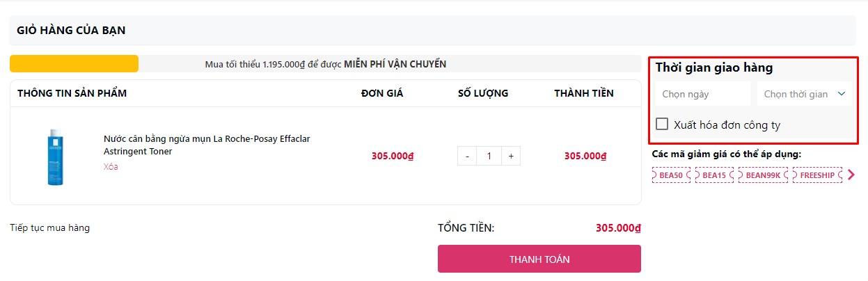The width and height of the screenshot is (868, 281).
Task: Select the BEAN99K coupon tag
Action: point(762,175)
